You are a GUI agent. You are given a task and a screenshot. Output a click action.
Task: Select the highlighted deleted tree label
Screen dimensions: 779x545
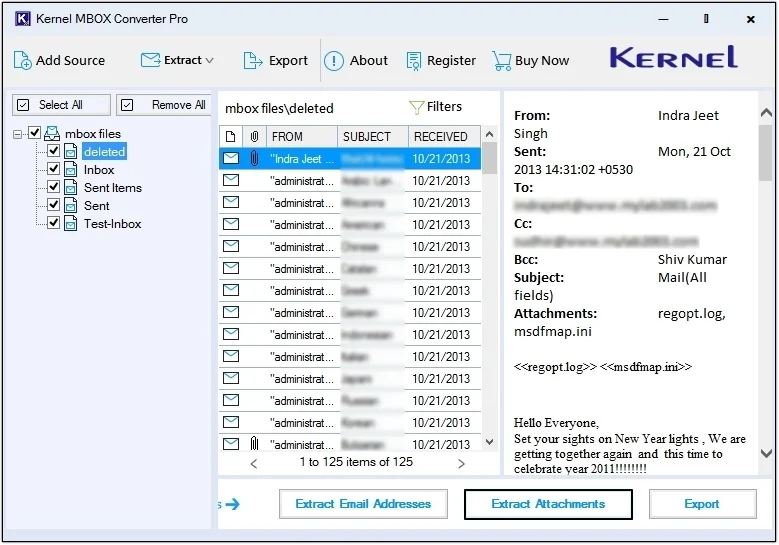coord(104,152)
